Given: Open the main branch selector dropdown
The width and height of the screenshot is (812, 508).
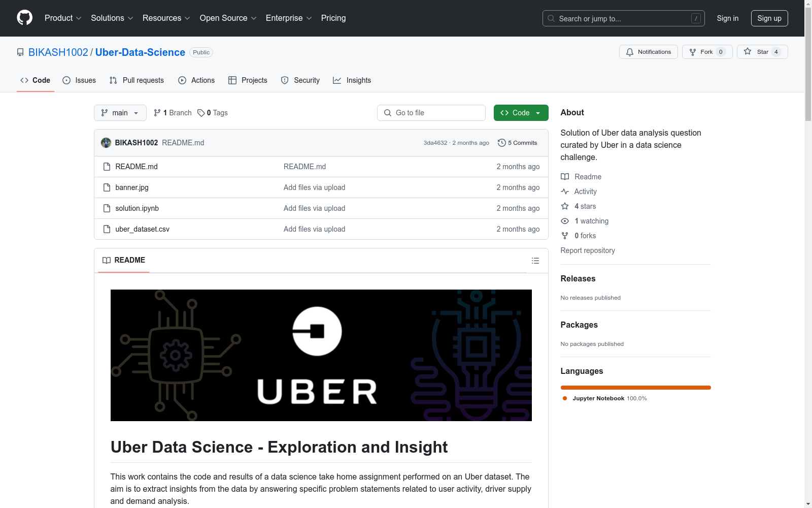Looking at the screenshot, I should coord(120,113).
